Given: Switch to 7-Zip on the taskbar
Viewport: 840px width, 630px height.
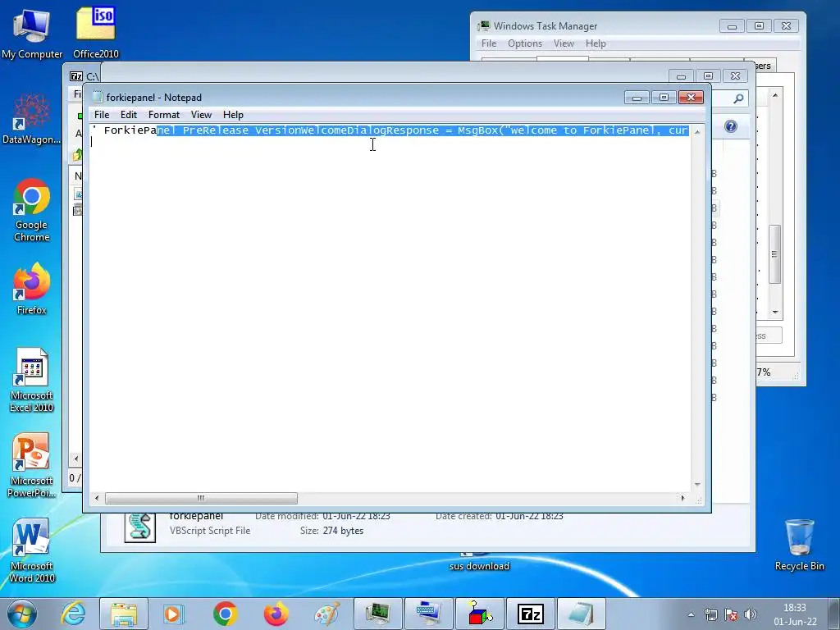Looking at the screenshot, I should point(531,614).
